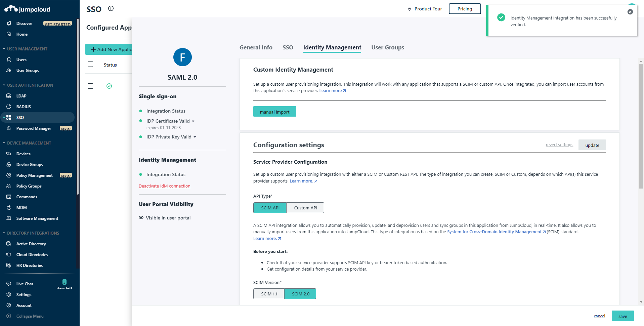Collapse the USER AUTHENTICATION section
This screenshot has height=326, width=644.
tap(4, 85)
